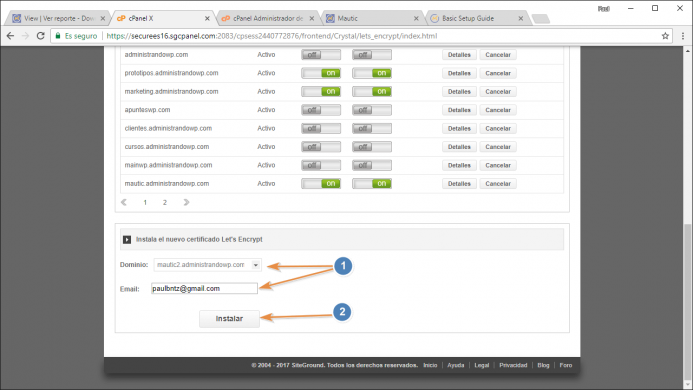Image resolution: width=693 pixels, height=390 pixels.
Task: Open Ayuda footer link
Action: coord(456,365)
